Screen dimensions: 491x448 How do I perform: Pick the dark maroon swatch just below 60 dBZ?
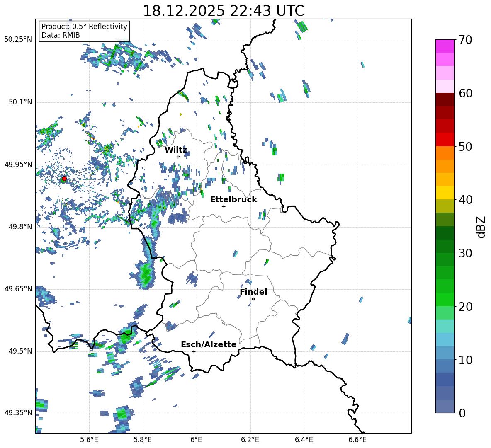[445, 99]
